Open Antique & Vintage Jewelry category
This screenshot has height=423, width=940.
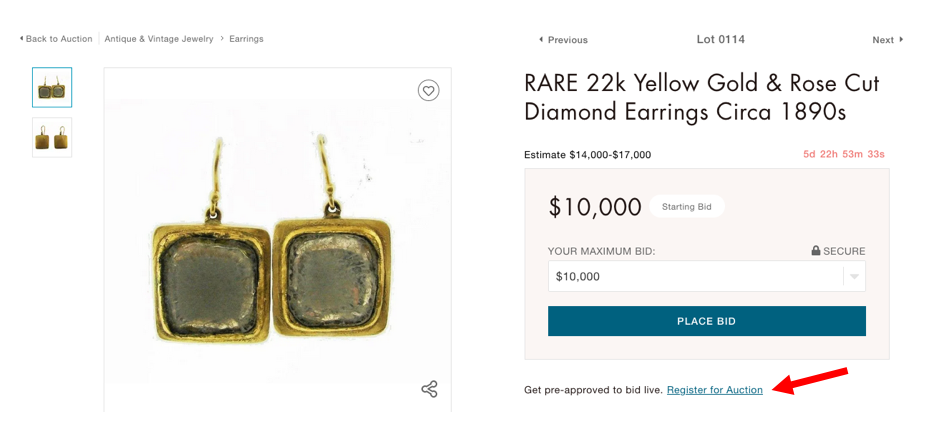[x=159, y=39]
